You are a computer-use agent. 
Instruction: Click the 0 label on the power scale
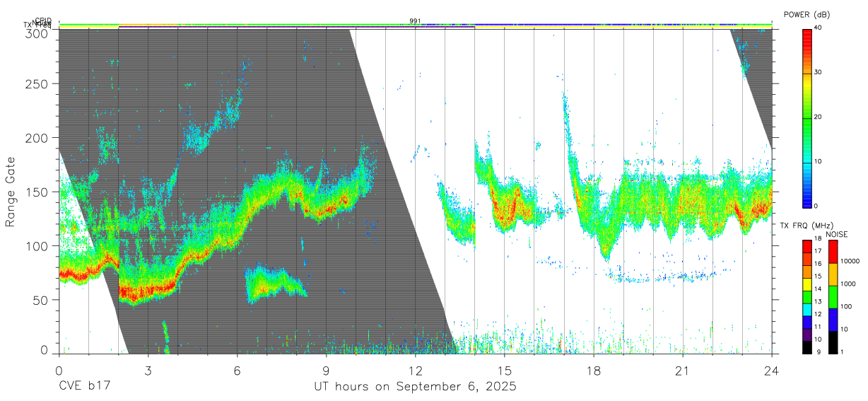click(x=816, y=206)
